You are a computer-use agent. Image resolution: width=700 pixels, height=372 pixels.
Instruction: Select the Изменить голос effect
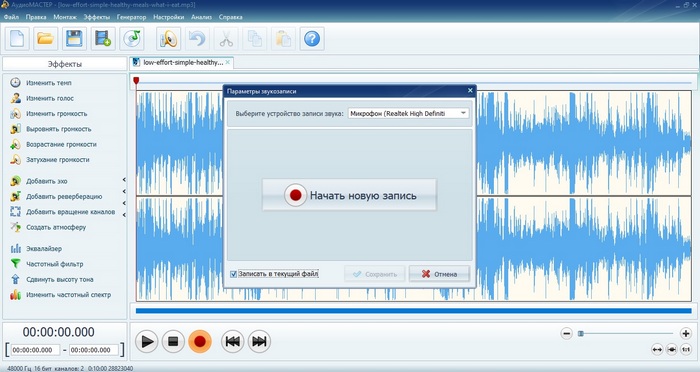[x=42, y=98]
